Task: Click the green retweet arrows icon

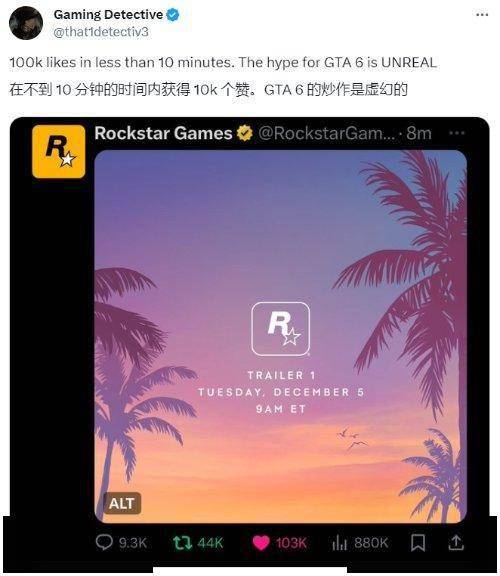Action: tap(183, 543)
